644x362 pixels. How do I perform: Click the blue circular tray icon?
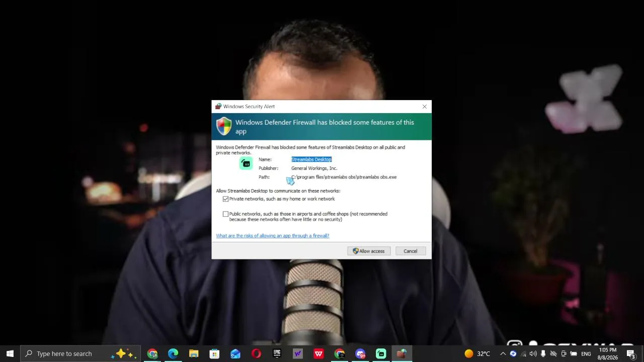tap(513, 353)
